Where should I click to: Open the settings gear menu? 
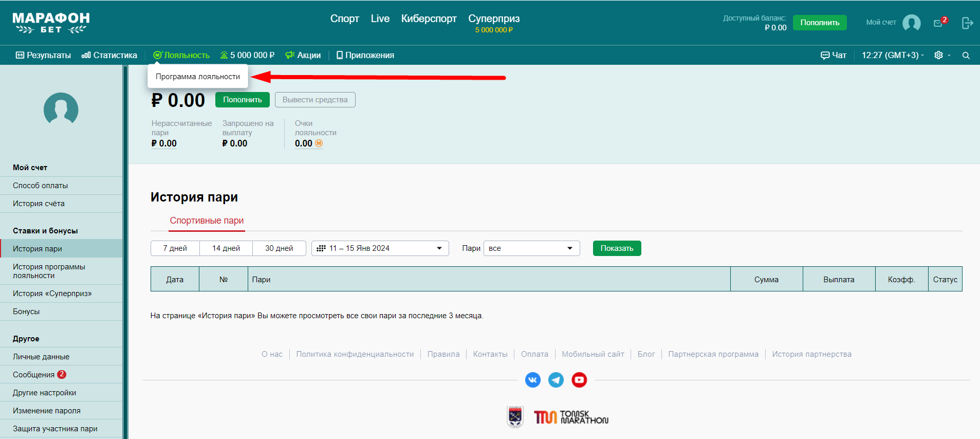point(939,56)
